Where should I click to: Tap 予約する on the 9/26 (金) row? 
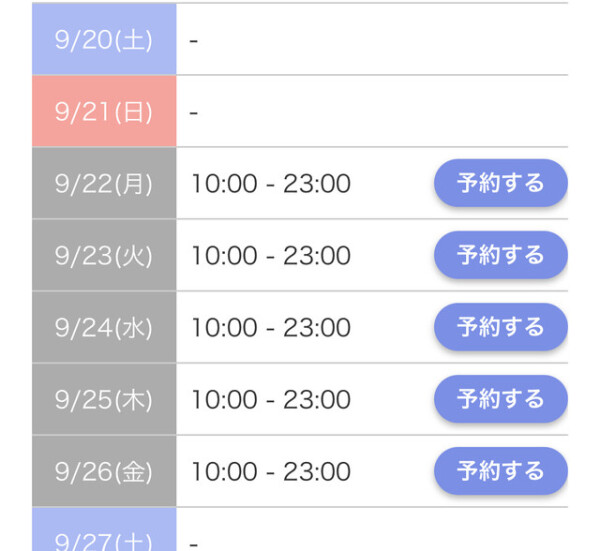[x=500, y=471]
